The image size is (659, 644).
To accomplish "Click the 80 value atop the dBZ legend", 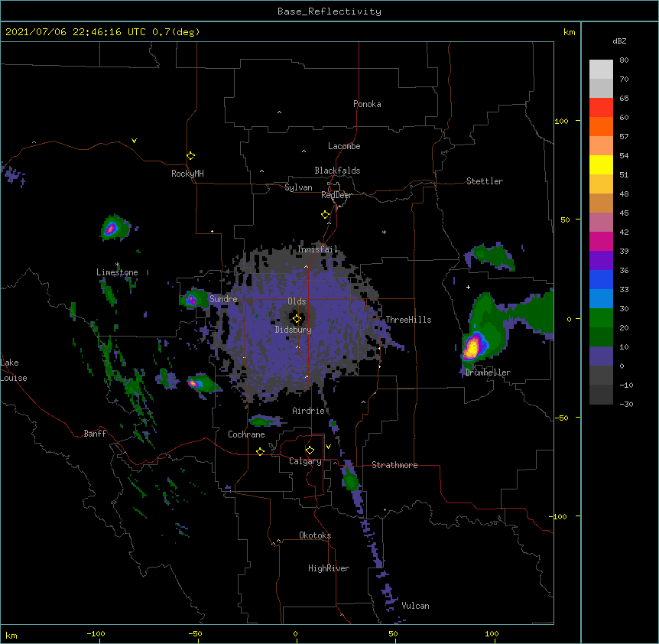I will coord(624,60).
